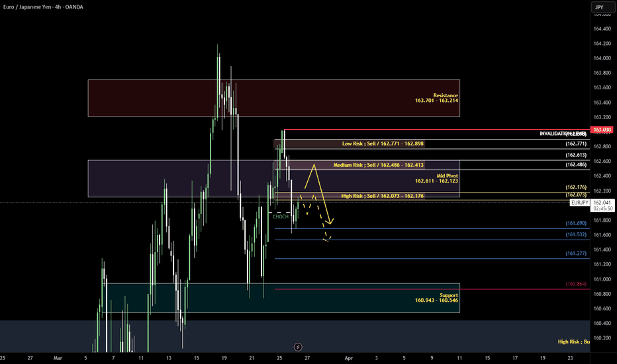This screenshot has width=617, height=364.
Task: Select the High Risk Sell 162.073 - 162.176 label
Action: 382,196
